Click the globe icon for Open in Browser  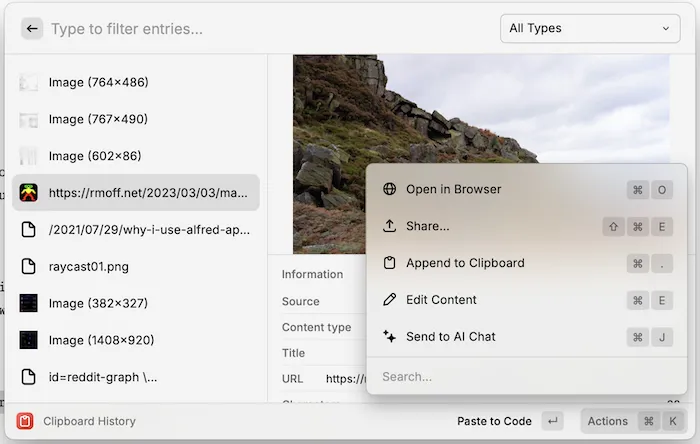[390, 189]
